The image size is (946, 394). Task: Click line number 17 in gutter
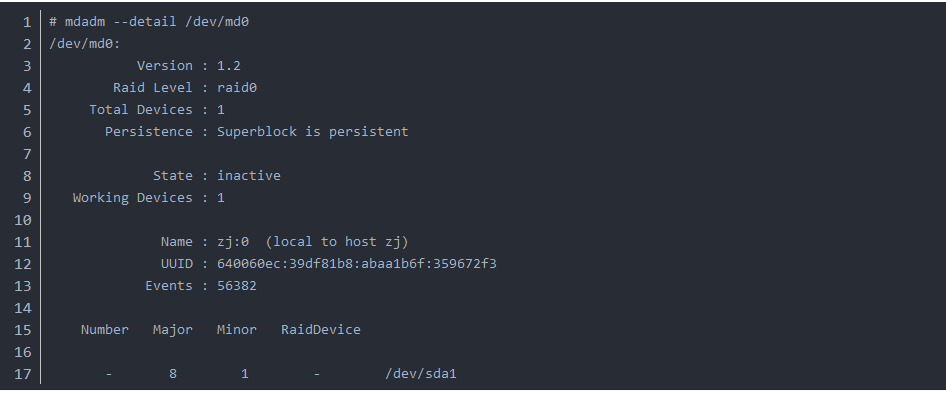coord(23,374)
